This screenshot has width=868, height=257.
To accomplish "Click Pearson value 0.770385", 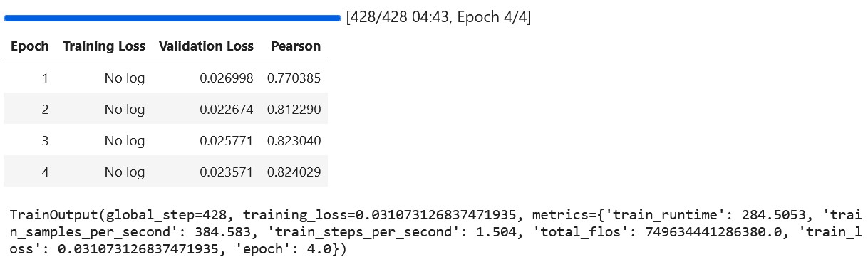I will pyautogui.click(x=294, y=78).
